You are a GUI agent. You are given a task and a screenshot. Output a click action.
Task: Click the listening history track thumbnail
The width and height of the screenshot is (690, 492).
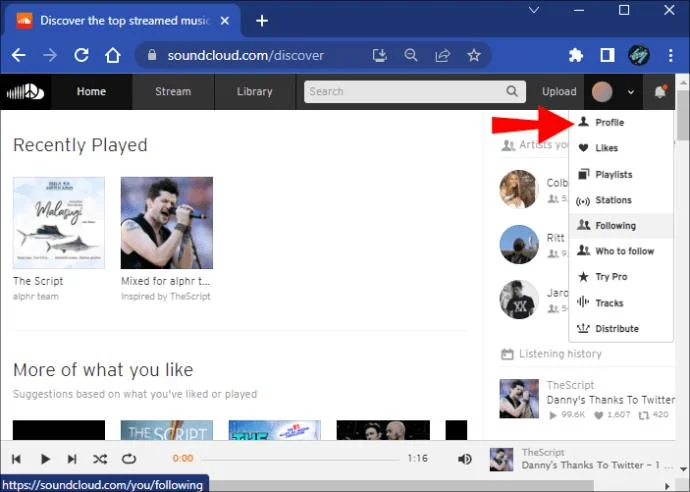519,399
